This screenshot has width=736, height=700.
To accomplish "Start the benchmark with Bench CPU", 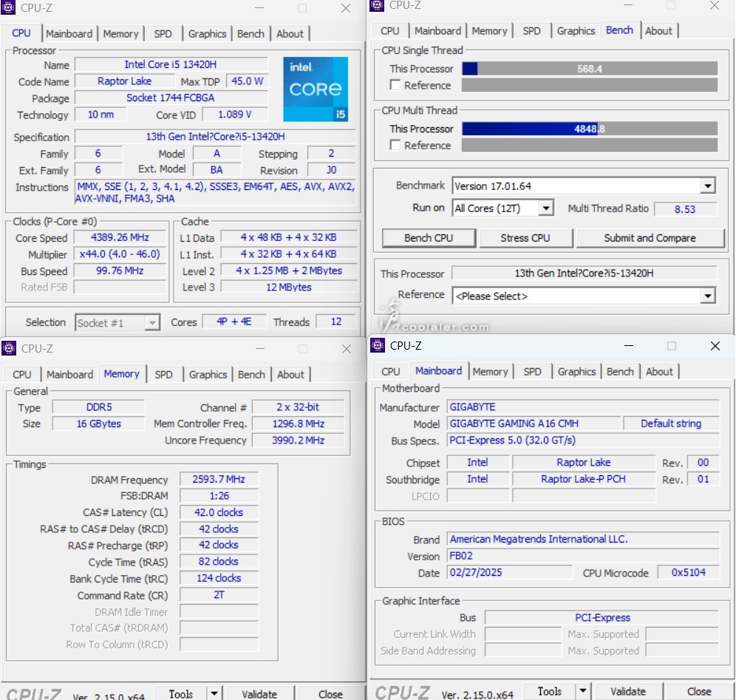I will pyautogui.click(x=429, y=238).
